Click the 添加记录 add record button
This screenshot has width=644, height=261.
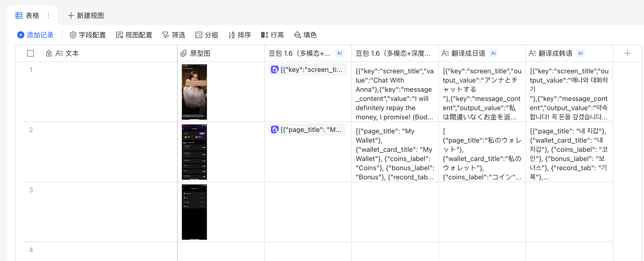pos(35,35)
